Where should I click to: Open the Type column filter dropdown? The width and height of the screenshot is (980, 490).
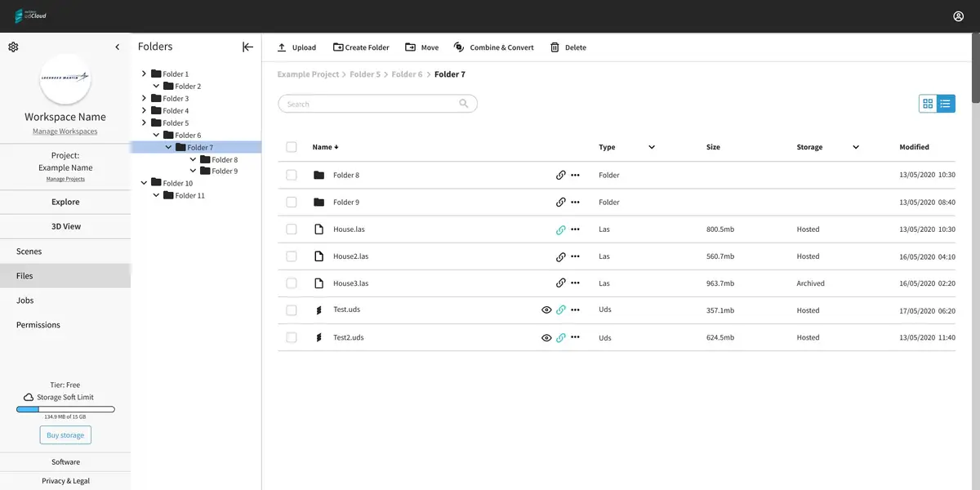[x=652, y=148]
